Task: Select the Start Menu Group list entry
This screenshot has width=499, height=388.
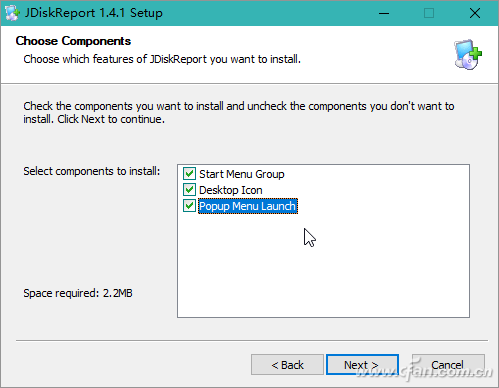Action: pyautogui.click(x=242, y=174)
